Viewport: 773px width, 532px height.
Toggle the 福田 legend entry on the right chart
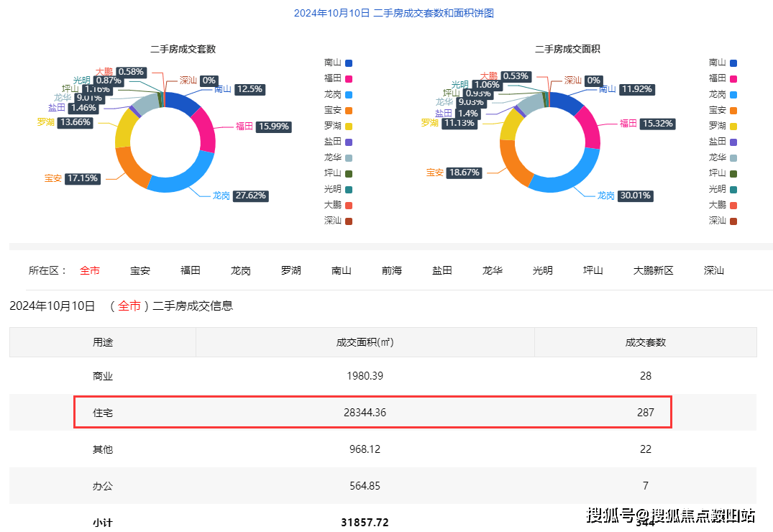click(x=722, y=79)
